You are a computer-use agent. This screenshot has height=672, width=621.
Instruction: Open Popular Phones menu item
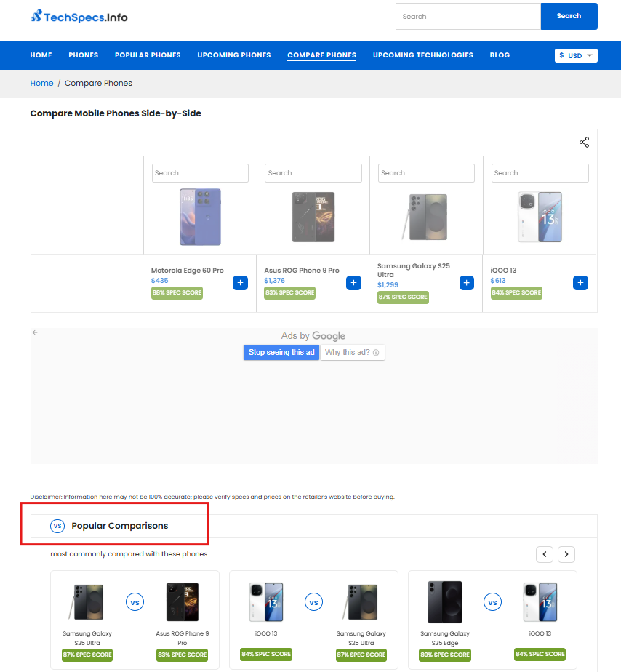tap(148, 55)
